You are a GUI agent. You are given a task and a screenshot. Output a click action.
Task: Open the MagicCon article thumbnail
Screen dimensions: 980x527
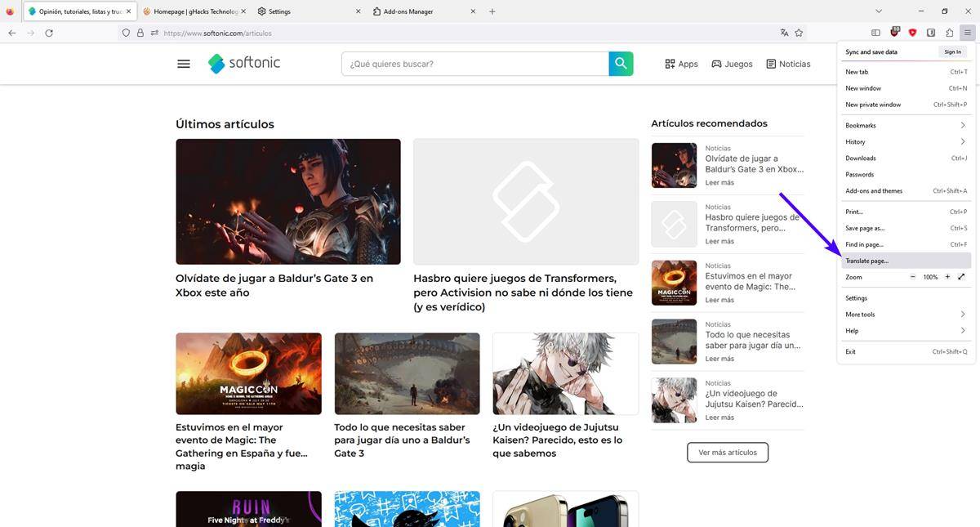pos(248,373)
